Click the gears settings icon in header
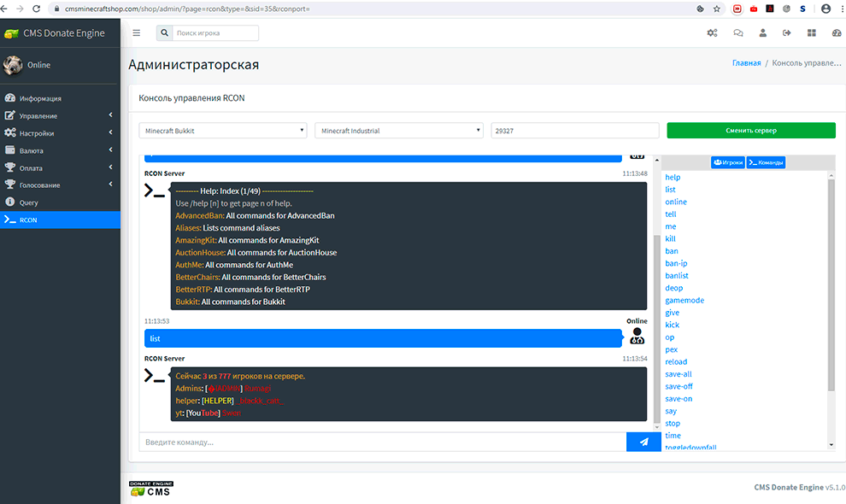The image size is (846, 504). (x=712, y=33)
